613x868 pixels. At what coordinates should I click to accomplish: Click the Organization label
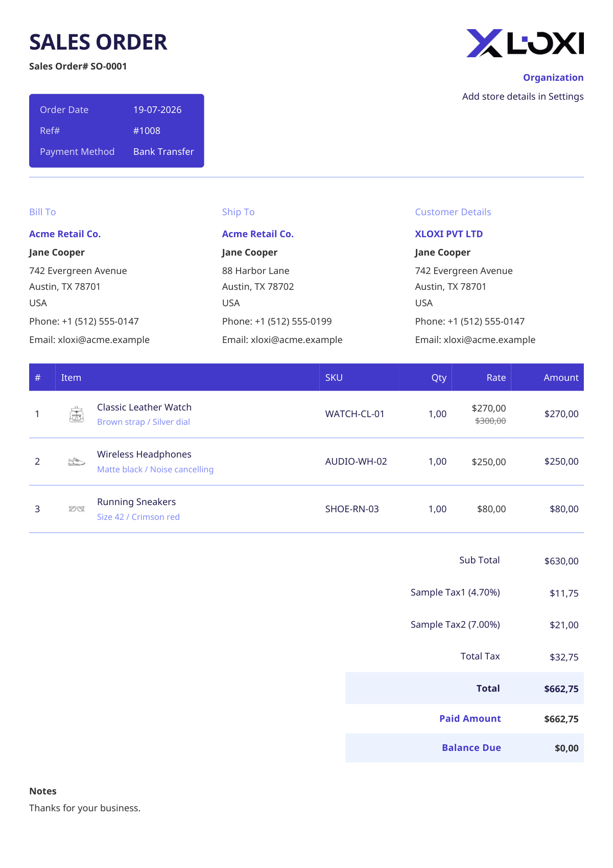point(553,77)
